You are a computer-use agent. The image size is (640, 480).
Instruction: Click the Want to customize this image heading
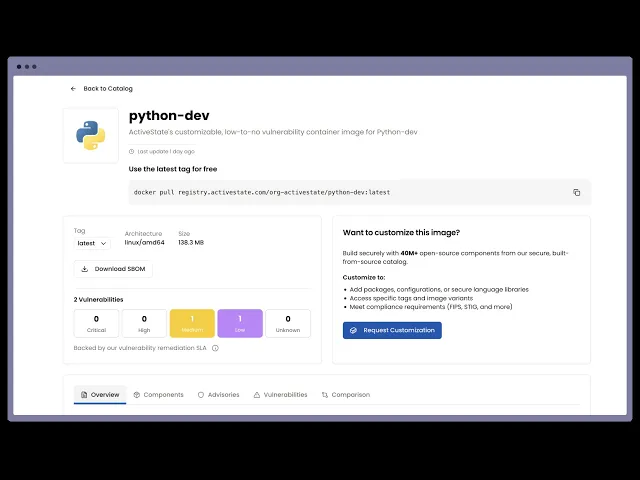[x=401, y=233]
